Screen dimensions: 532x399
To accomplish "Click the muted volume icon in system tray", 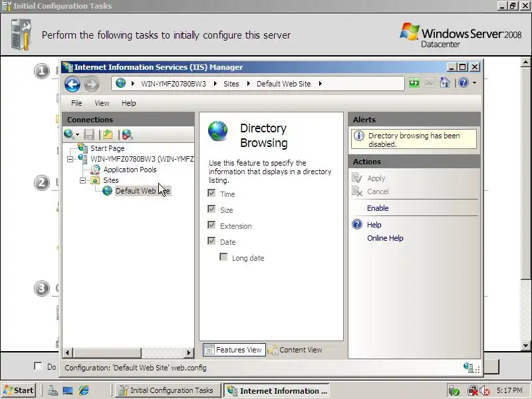I will pyautogui.click(x=485, y=391).
